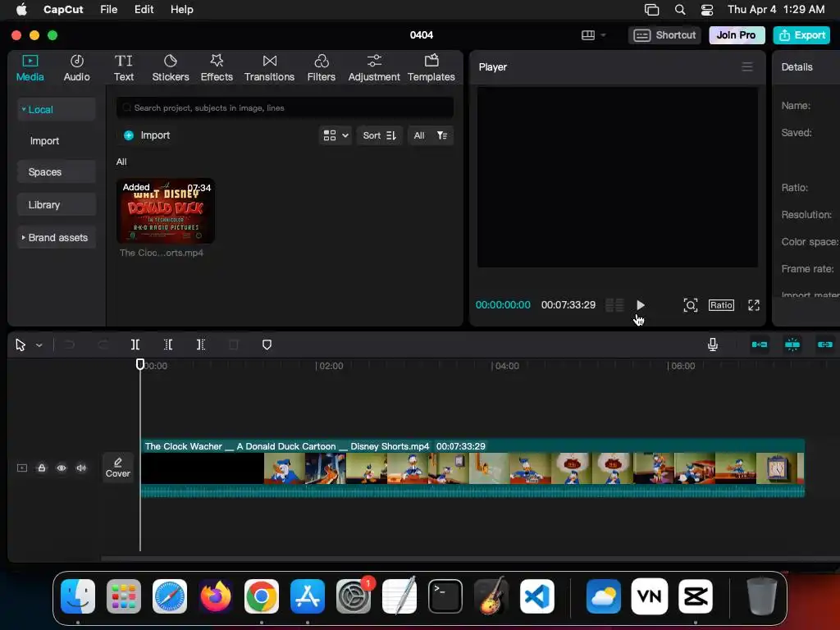
Task: Open Visual Studio Code from dock
Action: 537,596
